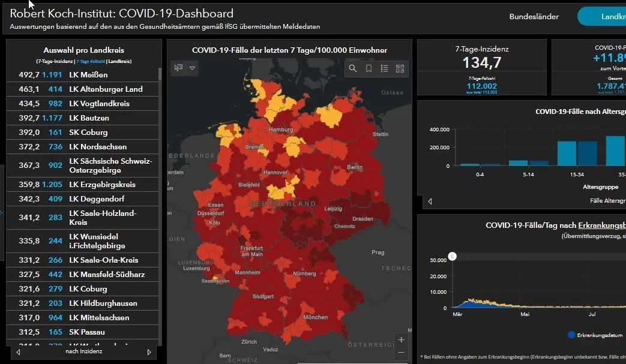Click previous arrow under Altersgruppe chart

(430, 201)
